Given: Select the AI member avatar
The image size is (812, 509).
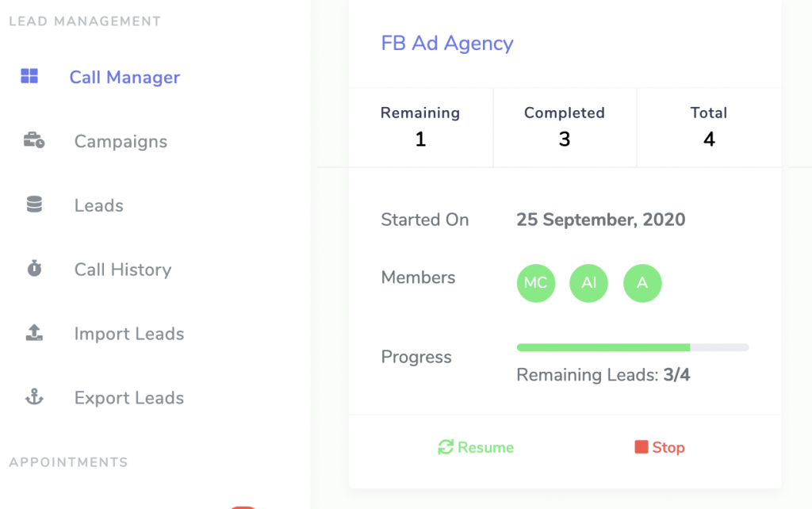Looking at the screenshot, I should (x=588, y=283).
